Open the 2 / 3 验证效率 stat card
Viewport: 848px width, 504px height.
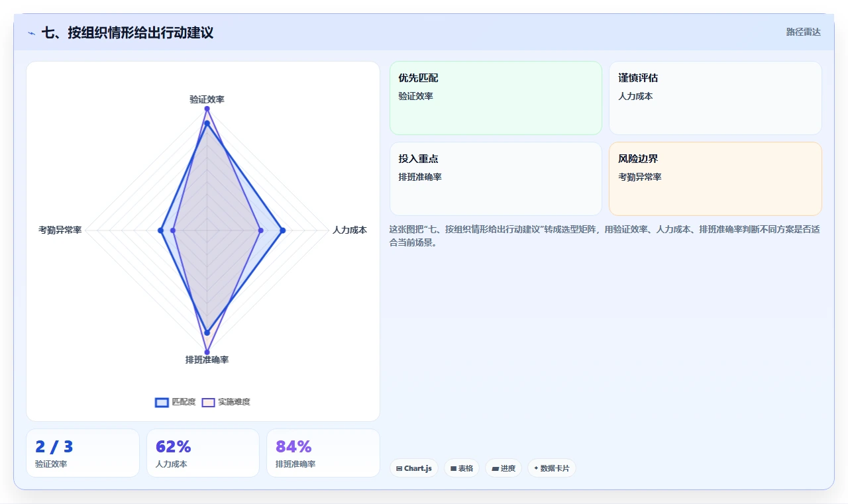pos(83,453)
